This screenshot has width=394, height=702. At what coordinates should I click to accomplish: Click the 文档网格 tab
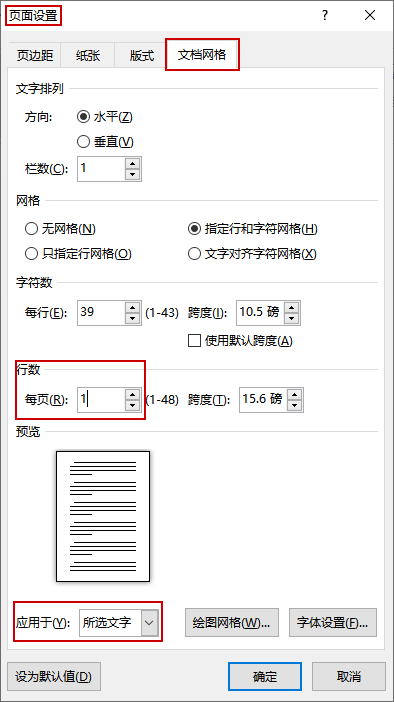click(202, 55)
